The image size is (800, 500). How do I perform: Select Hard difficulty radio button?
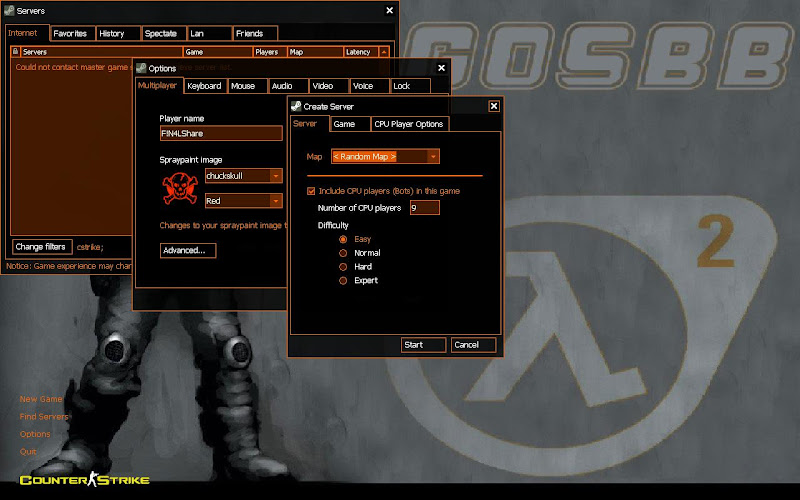[x=343, y=267]
